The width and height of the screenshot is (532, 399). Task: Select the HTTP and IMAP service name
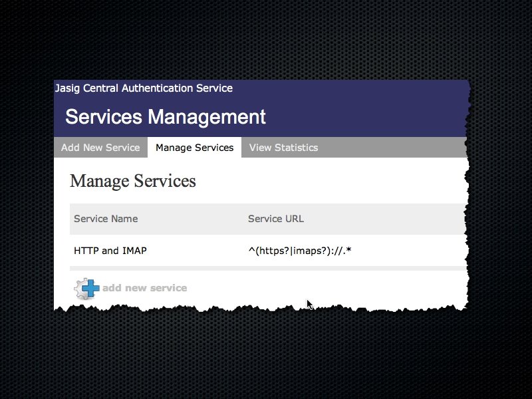coord(110,251)
